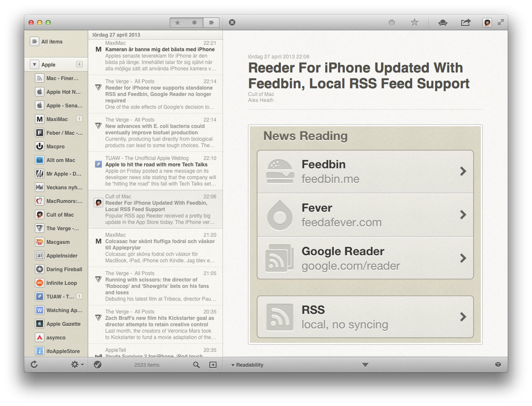
Task: Click Watching Apple feed icon
Action: [x=40, y=310]
